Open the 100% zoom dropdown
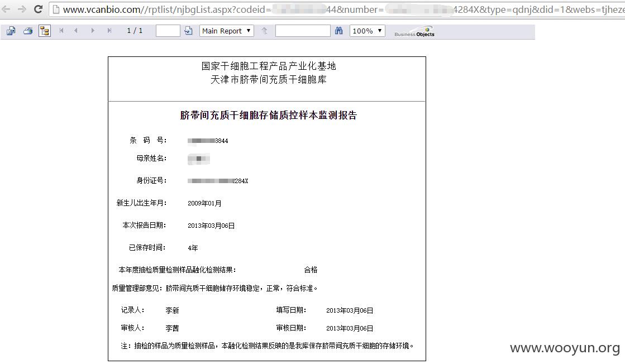 pyautogui.click(x=367, y=31)
